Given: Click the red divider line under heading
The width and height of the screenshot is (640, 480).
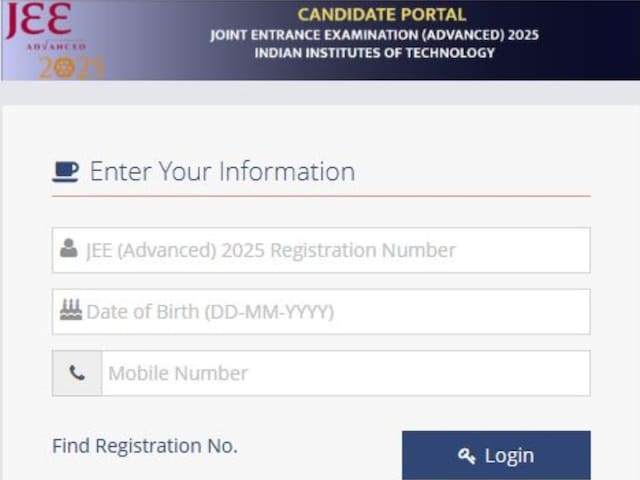Looking at the screenshot, I should pos(321,196).
